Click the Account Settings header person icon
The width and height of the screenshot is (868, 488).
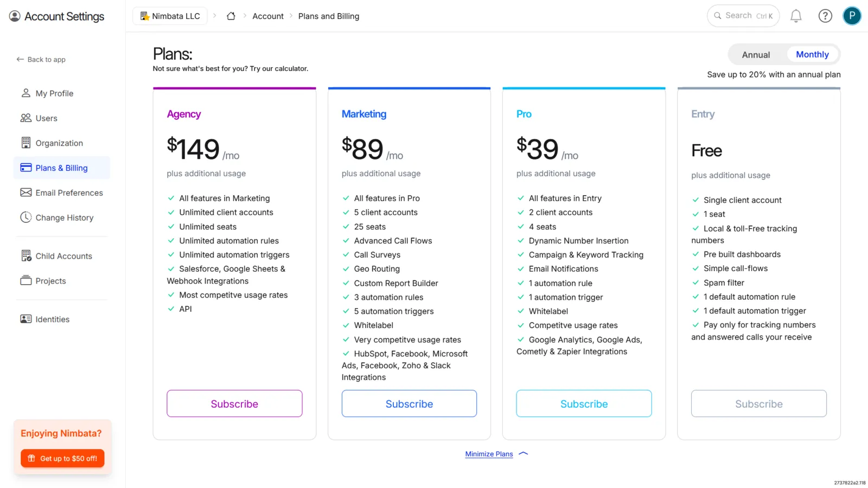pos(15,16)
